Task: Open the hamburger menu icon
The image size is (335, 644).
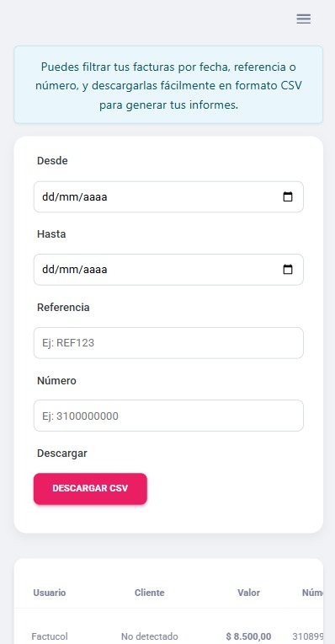Action: 303,19
